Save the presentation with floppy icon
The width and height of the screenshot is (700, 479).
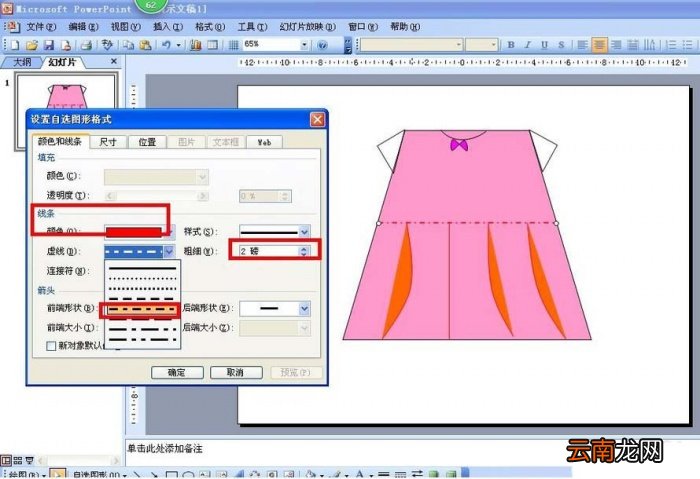[x=48, y=45]
